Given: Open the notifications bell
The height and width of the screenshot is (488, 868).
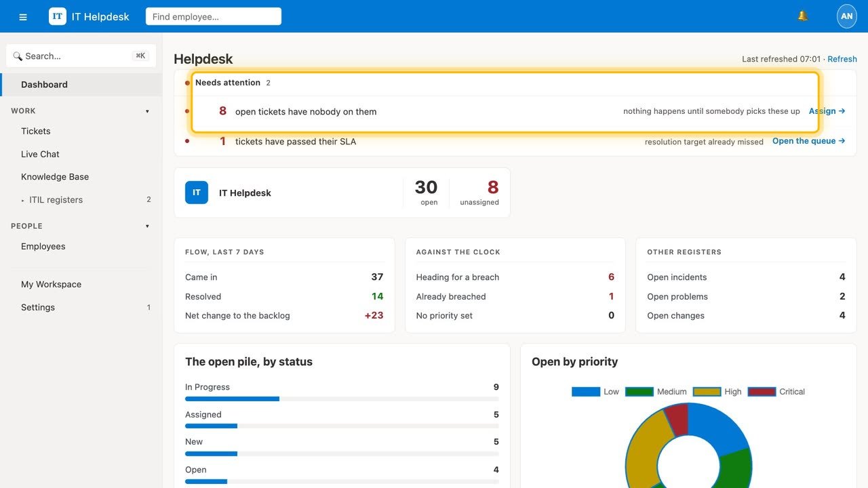Looking at the screenshot, I should [803, 16].
